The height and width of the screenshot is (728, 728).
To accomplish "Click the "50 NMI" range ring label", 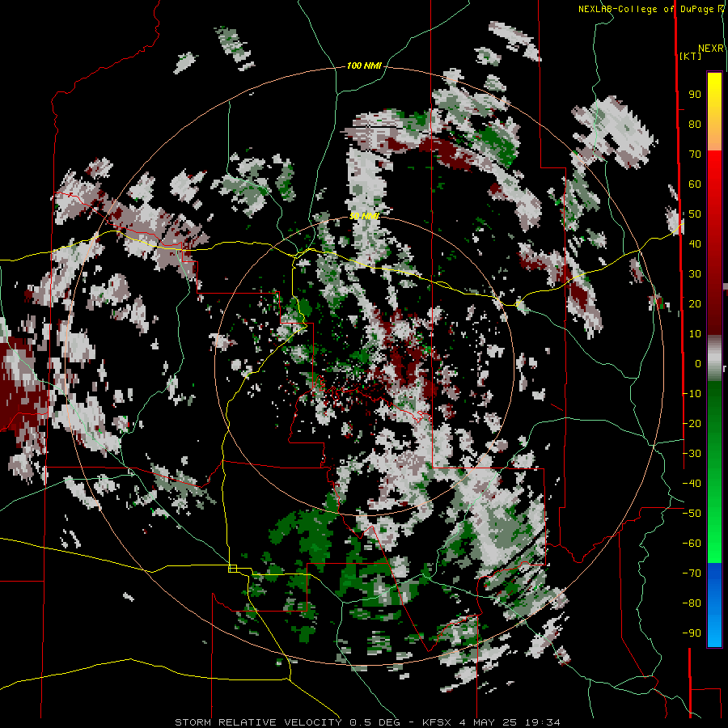I will [364, 216].
